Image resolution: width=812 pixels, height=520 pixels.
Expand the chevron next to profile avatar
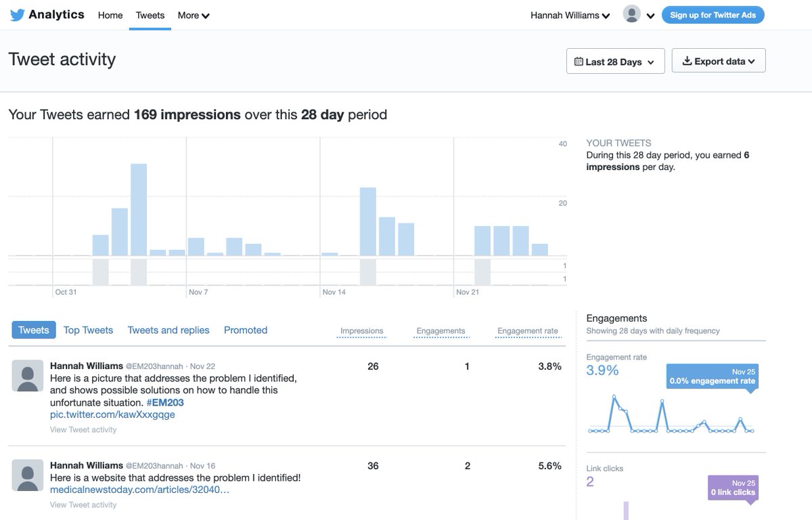pyautogui.click(x=650, y=16)
